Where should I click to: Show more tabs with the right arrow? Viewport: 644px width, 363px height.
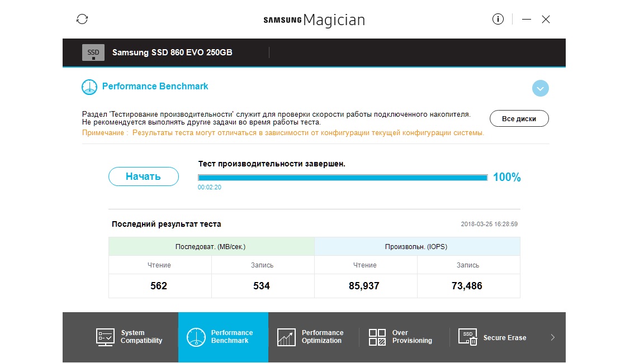click(x=552, y=337)
